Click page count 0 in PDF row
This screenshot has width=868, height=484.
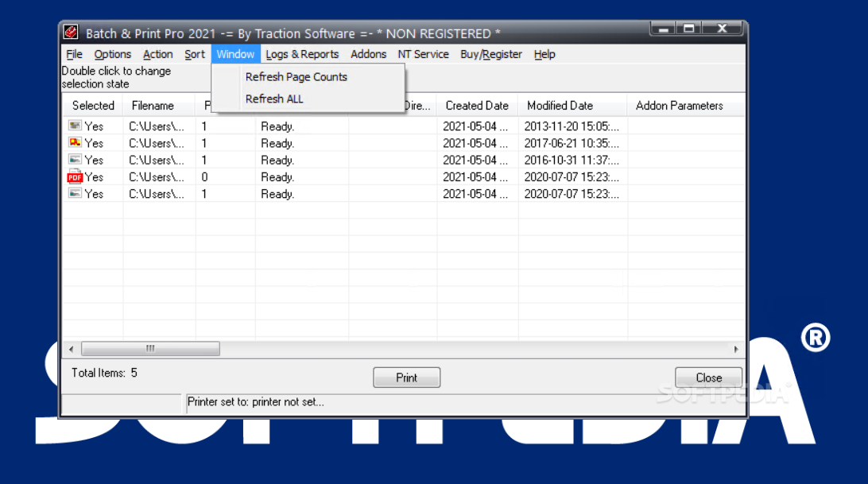(204, 177)
